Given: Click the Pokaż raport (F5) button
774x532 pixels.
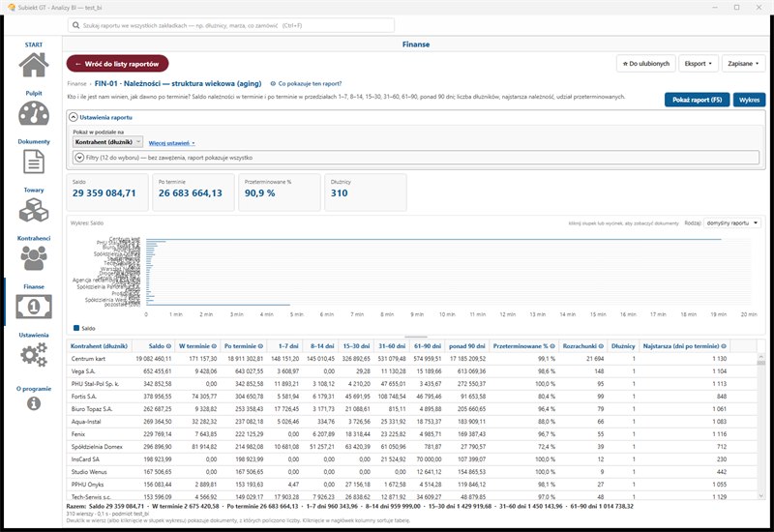Looking at the screenshot, I should pos(697,100).
